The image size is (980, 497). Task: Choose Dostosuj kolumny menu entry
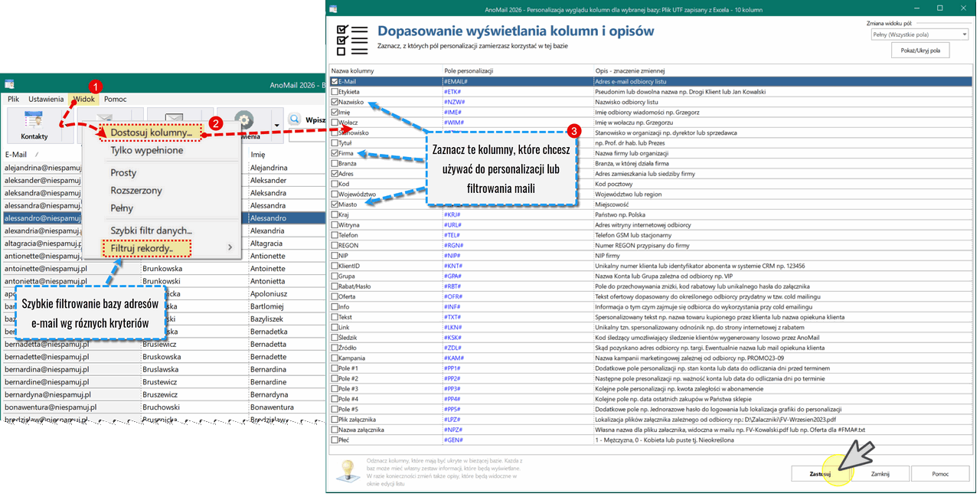pyautogui.click(x=152, y=132)
